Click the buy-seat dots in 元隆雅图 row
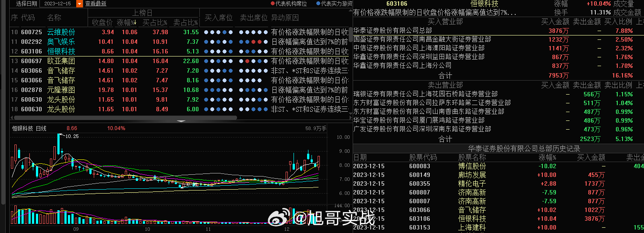 [219, 90]
